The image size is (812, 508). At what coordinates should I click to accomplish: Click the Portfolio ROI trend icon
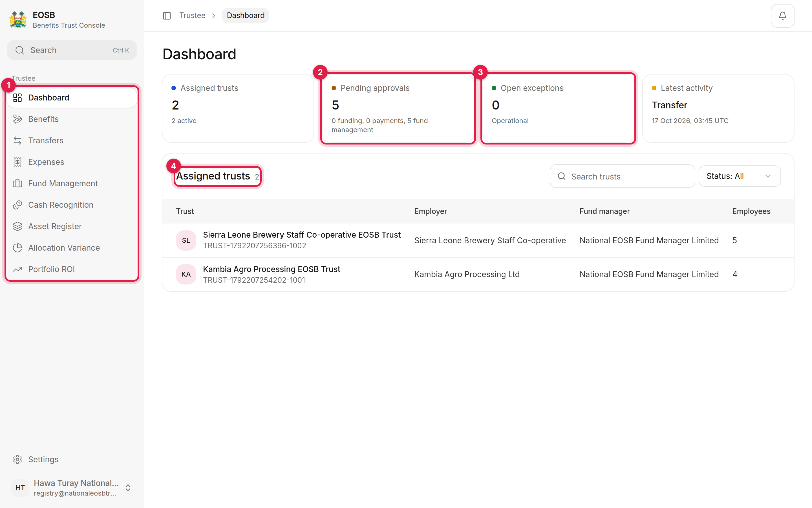click(x=17, y=270)
